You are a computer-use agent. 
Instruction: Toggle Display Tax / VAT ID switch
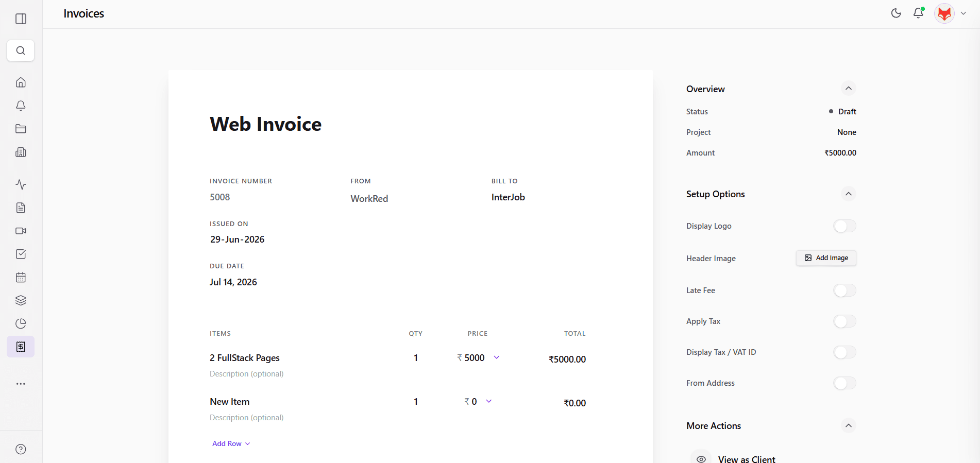(x=844, y=352)
